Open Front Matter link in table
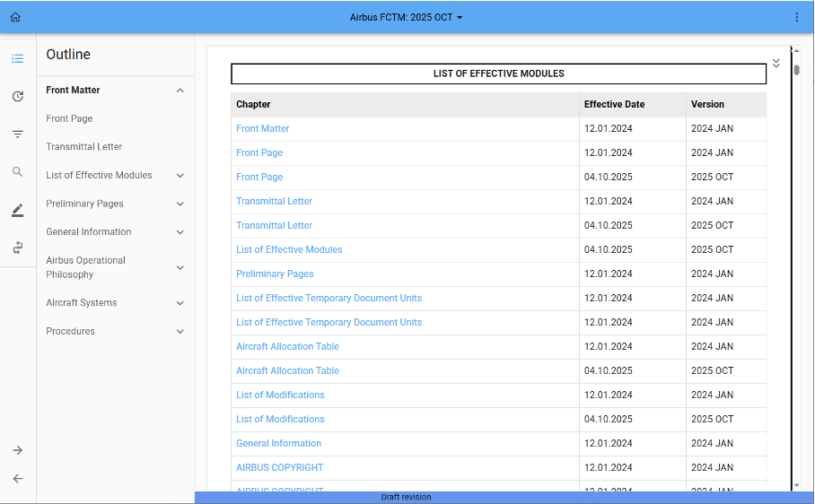Image resolution: width=815 pixels, height=504 pixels. coord(262,128)
